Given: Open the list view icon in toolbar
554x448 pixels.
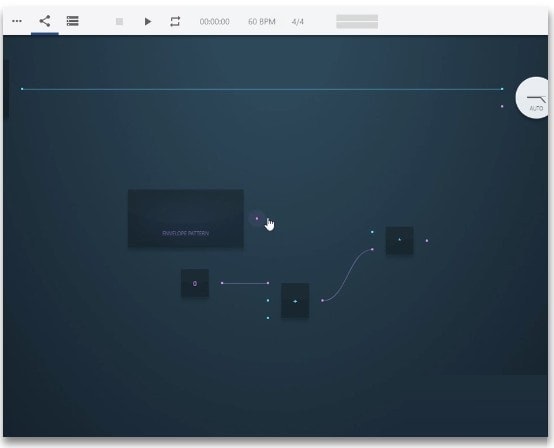Looking at the screenshot, I should coord(72,21).
